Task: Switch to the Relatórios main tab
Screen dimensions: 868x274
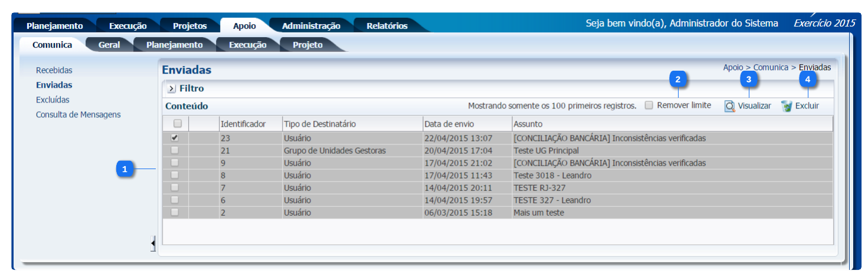Action: 386,26
